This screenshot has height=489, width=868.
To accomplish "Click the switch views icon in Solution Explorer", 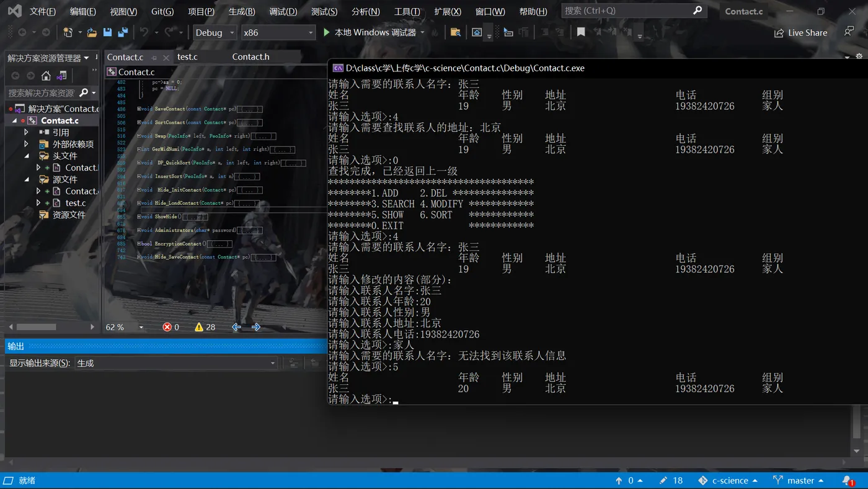I will point(61,76).
